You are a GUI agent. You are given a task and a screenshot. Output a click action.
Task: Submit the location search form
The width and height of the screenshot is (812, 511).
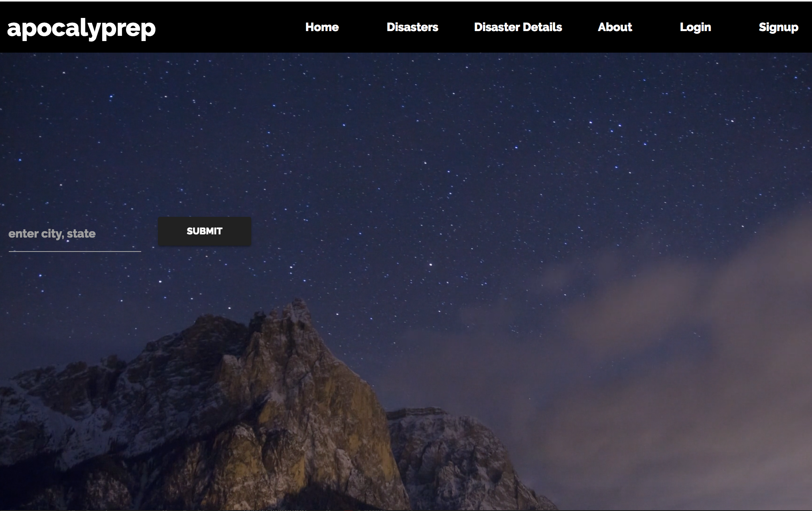pos(204,231)
